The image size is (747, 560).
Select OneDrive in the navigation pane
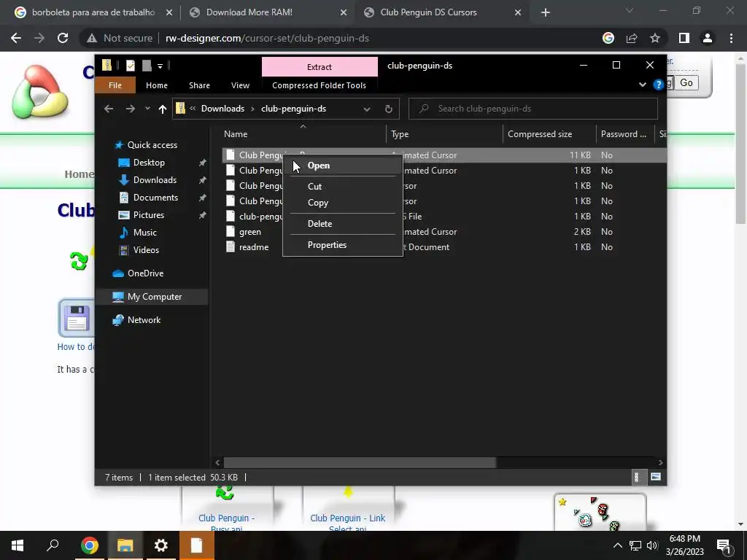(x=145, y=273)
